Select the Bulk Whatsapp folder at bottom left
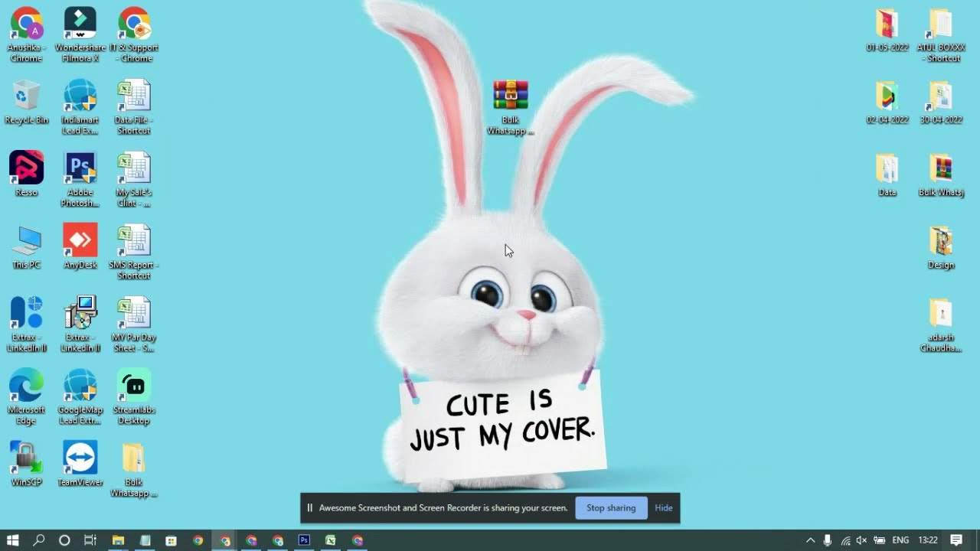This screenshot has height=551, width=980. 134,470
